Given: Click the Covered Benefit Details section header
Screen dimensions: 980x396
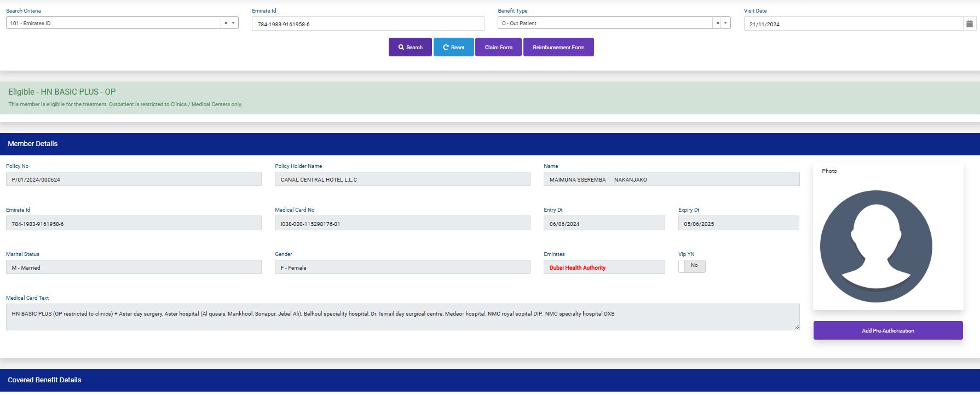Looking at the screenshot, I should pyautogui.click(x=44, y=380).
